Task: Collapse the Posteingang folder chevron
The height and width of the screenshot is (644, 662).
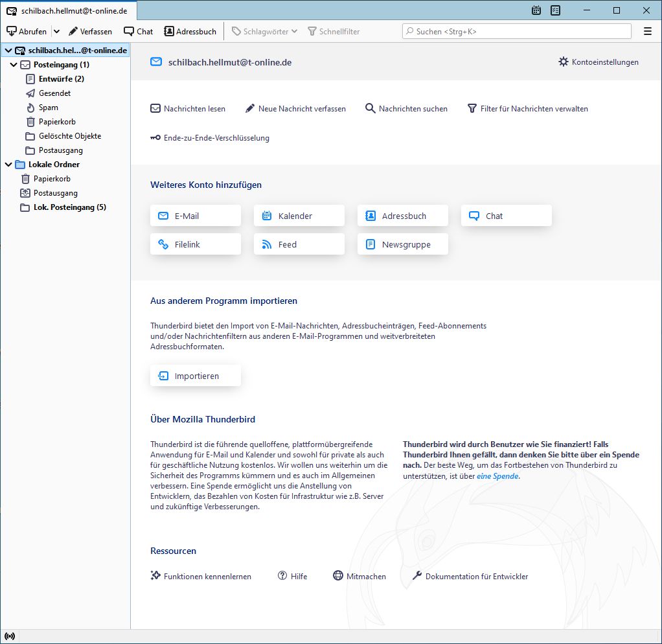Action: [x=14, y=65]
